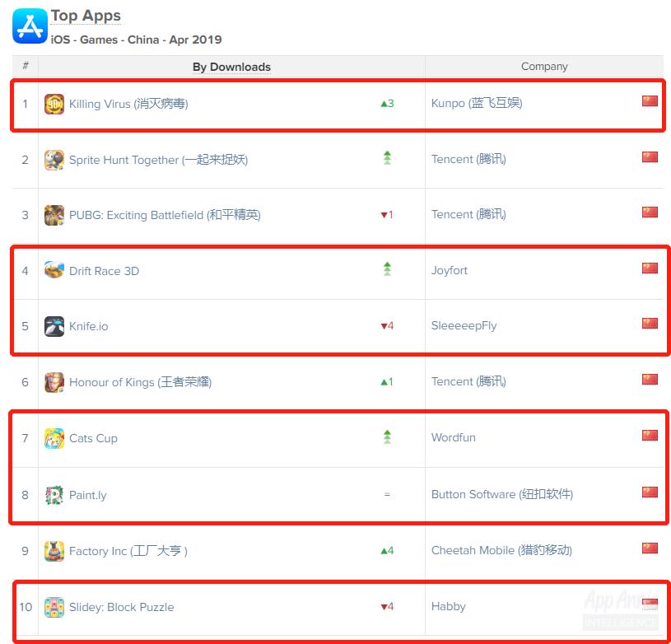The width and height of the screenshot is (671, 644).
Task: Click the China flag in Button Software row
Action: [650, 492]
